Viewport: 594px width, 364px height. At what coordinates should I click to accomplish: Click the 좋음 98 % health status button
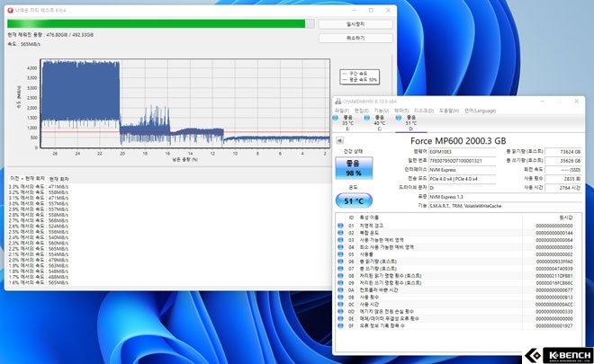[x=354, y=168]
